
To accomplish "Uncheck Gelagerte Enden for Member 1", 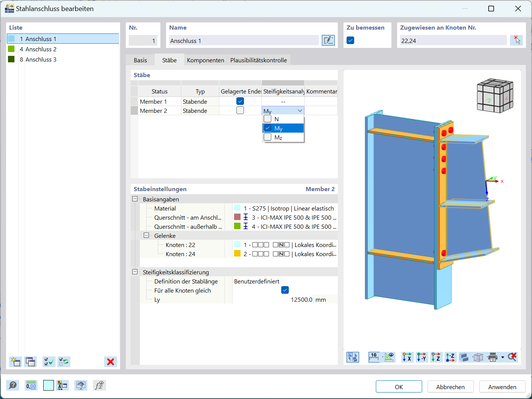I will pos(240,101).
